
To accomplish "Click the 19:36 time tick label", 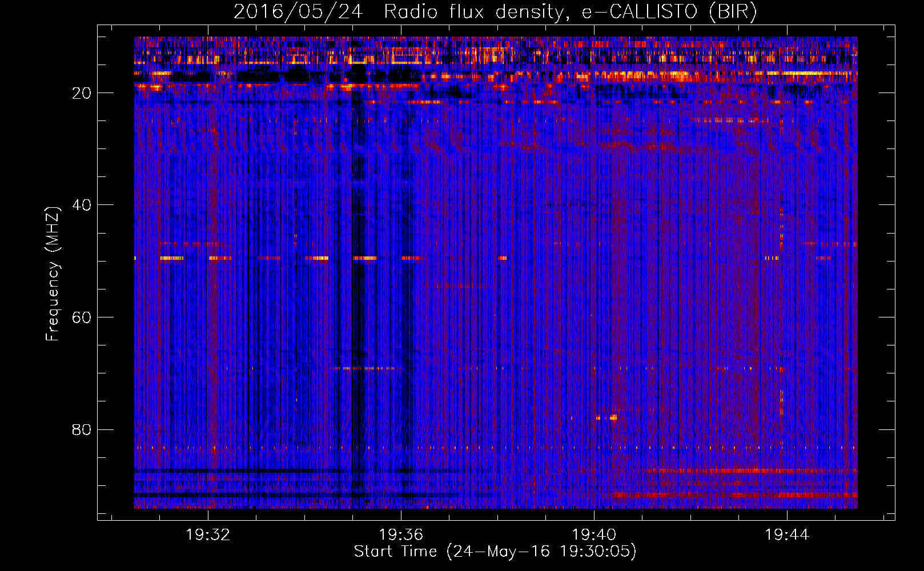I will click(401, 534).
